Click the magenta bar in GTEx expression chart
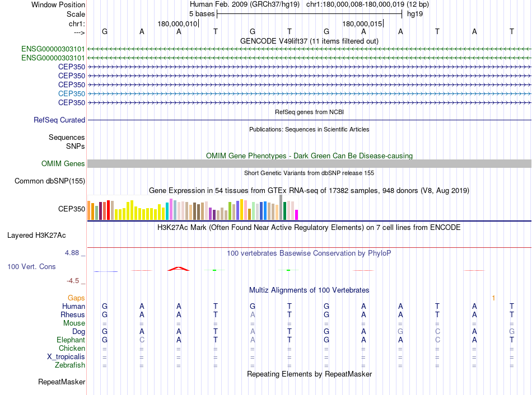 296,215
